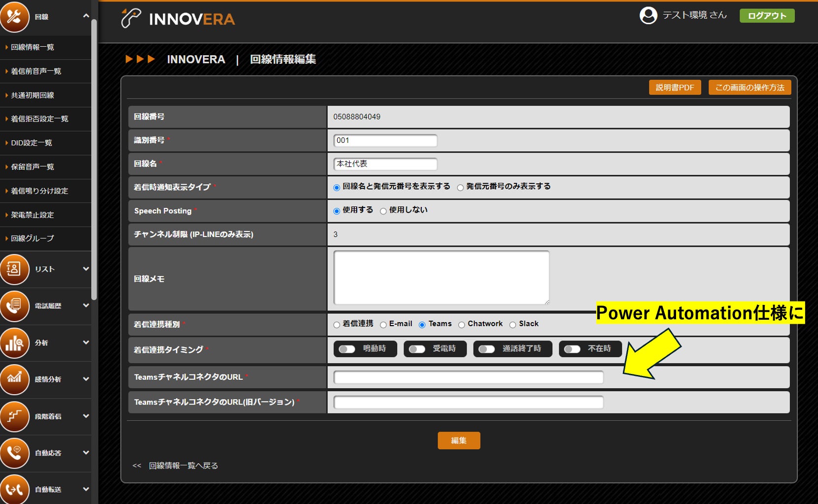
Task: Toggle the 不在時 timing switch
Action: point(572,349)
